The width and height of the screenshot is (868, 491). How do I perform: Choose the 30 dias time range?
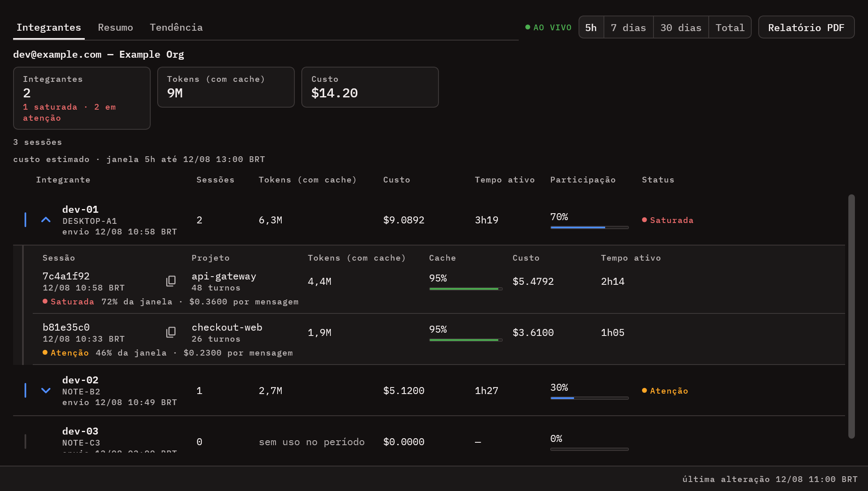[681, 27]
